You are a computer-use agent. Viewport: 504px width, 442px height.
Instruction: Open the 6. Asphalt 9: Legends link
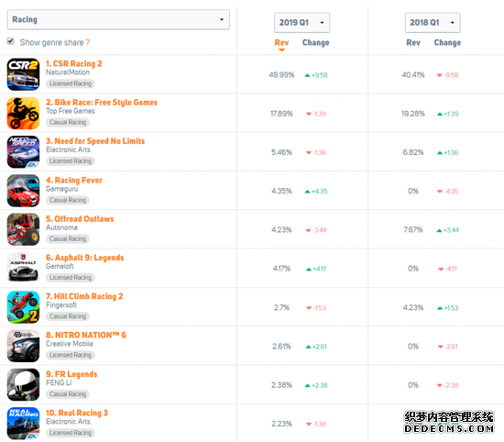pos(85,258)
